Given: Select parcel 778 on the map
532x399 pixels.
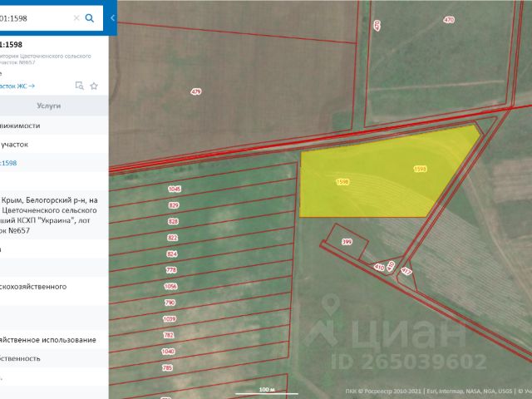Looking at the screenshot, I should coord(172,270).
